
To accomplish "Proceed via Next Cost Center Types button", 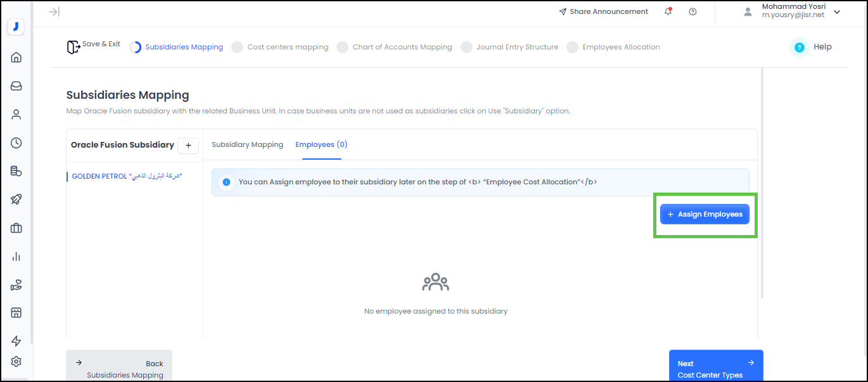I will tap(716, 366).
